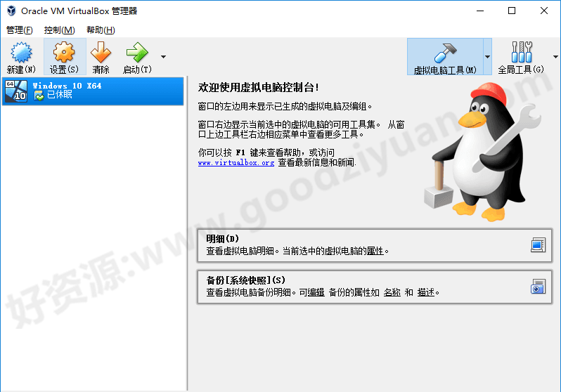Select the Windows 10 X64 virtual machine
This screenshot has width=561, height=392.
coord(93,91)
